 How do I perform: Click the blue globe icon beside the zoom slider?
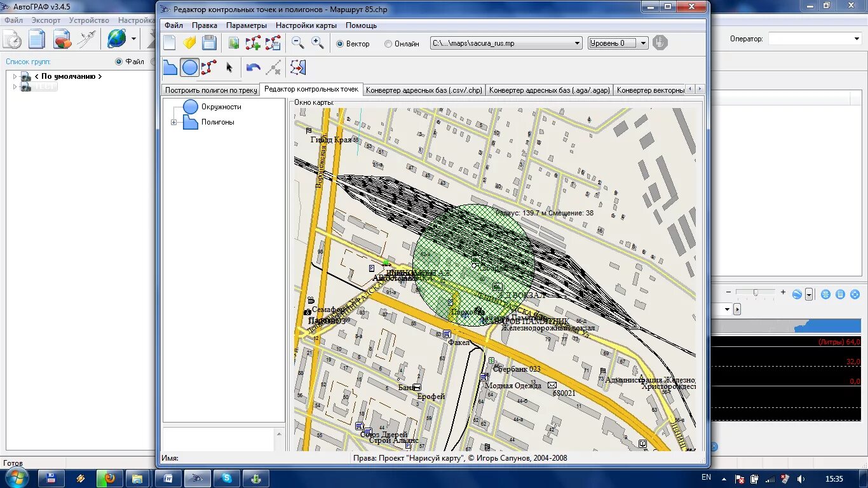(x=797, y=294)
